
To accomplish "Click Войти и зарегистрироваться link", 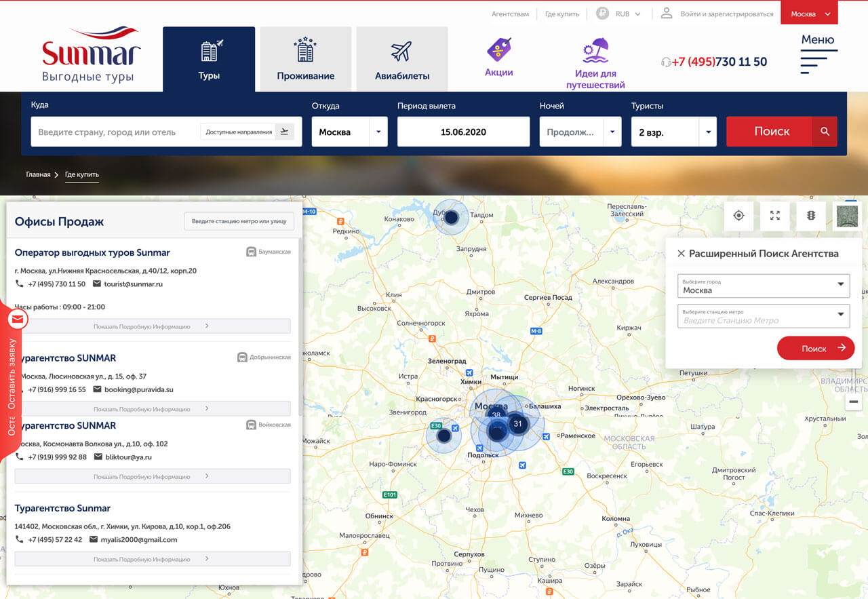I will tap(726, 14).
